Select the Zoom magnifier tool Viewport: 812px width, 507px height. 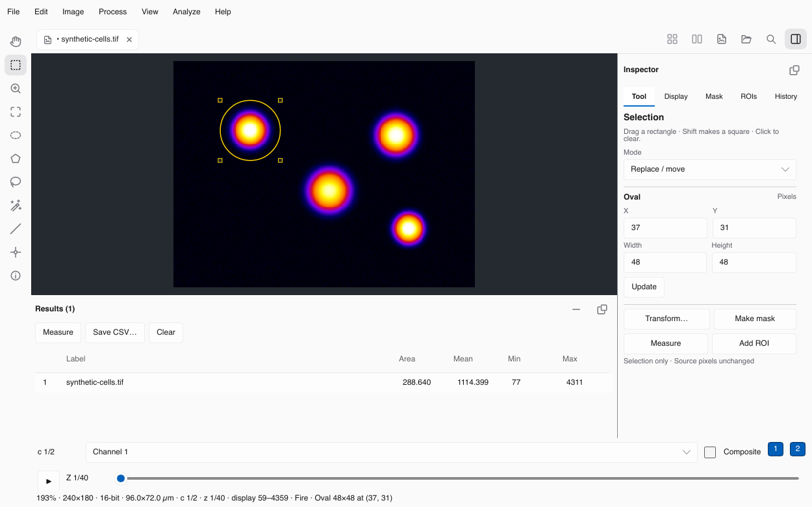pyautogui.click(x=16, y=88)
